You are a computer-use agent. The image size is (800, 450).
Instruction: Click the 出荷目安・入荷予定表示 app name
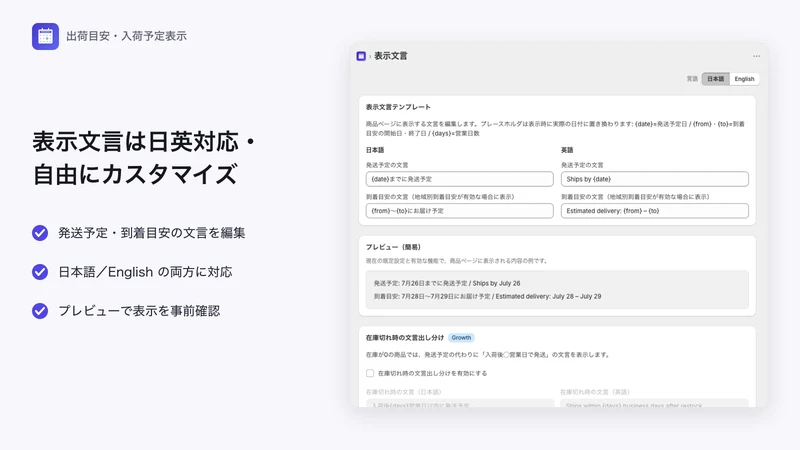coord(127,36)
